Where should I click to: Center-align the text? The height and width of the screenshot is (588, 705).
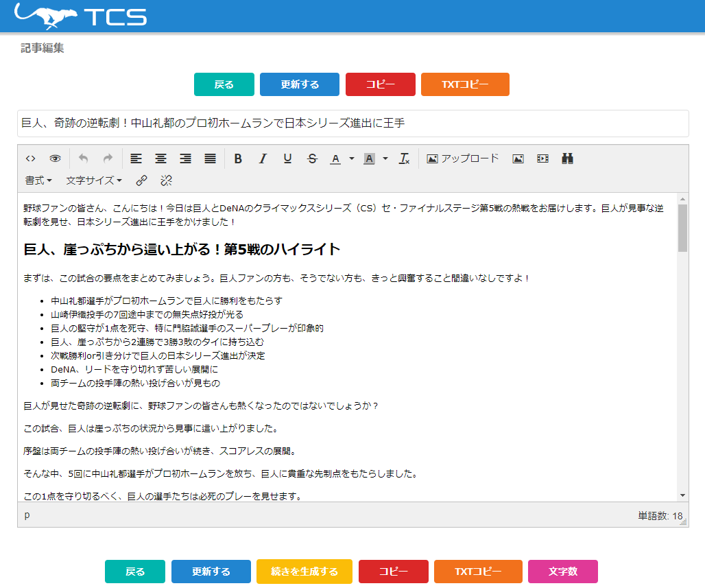coord(160,158)
